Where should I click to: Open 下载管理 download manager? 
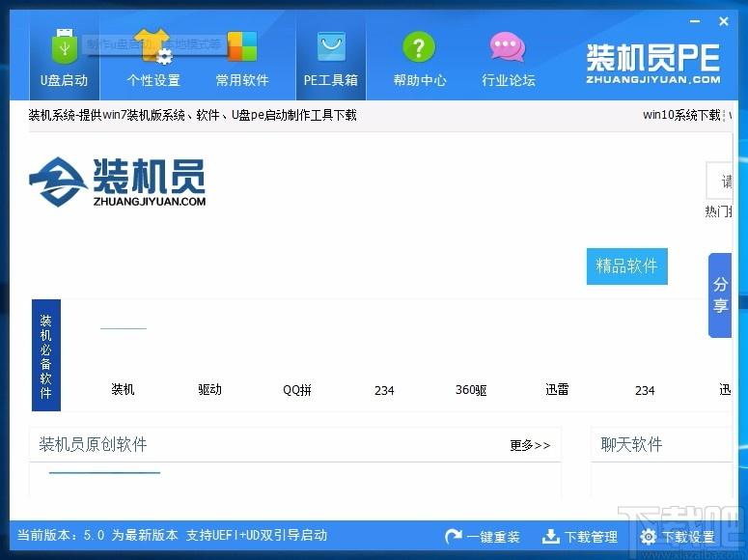click(x=580, y=537)
